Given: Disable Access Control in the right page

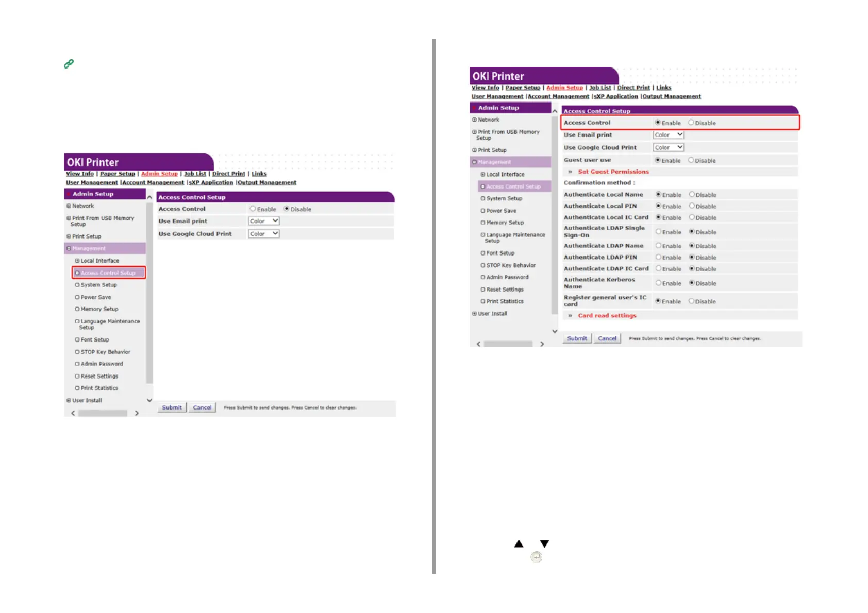Looking at the screenshot, I should coord(691,123).
